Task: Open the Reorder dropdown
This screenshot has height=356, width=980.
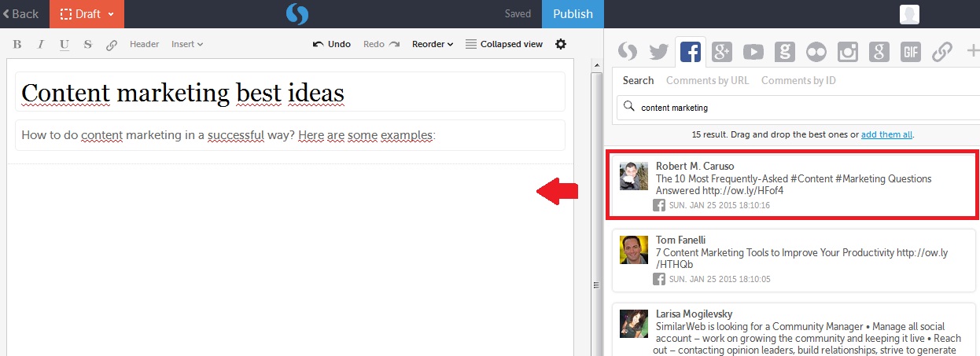Action: (433, 44)
